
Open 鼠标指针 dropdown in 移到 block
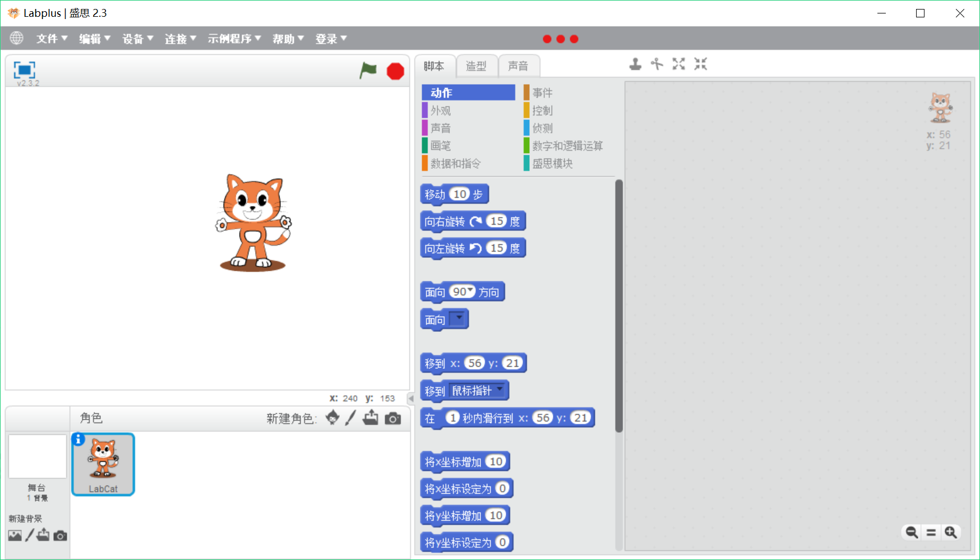point(500,389)
